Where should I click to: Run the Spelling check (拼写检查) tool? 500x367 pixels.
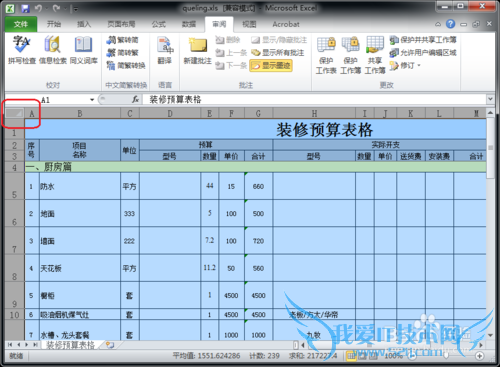click(x=22, y=50)
